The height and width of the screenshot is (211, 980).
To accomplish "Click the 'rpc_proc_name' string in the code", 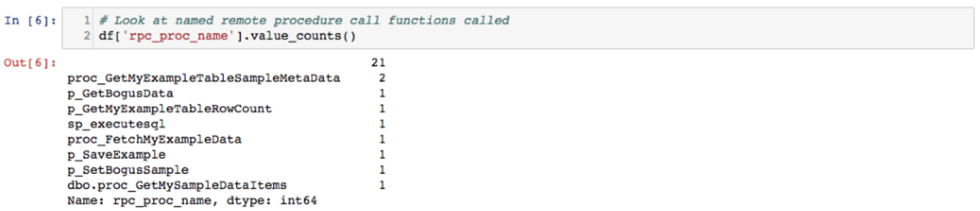I will pos(178,36).
